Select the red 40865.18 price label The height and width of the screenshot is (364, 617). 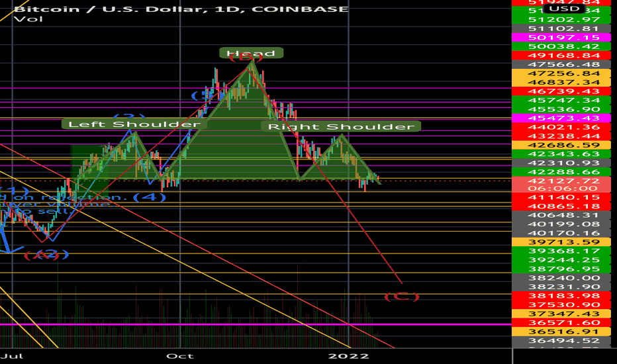561,206
